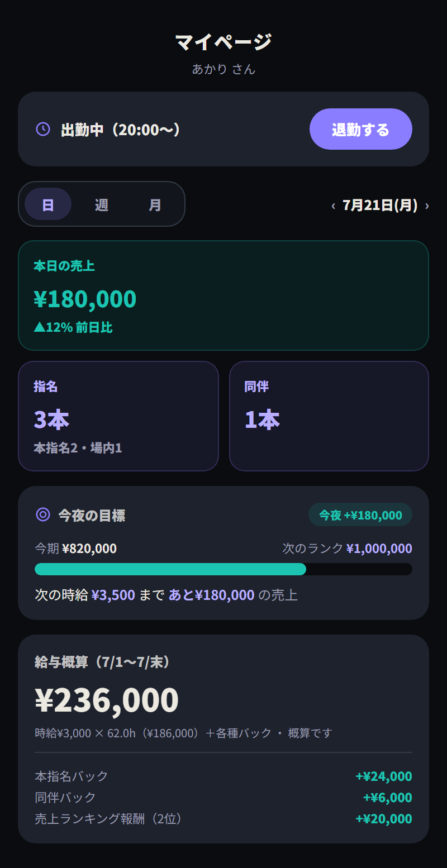Select the 本指名バック row
Screen dimensions: 447x868
[x=223, y=776]
